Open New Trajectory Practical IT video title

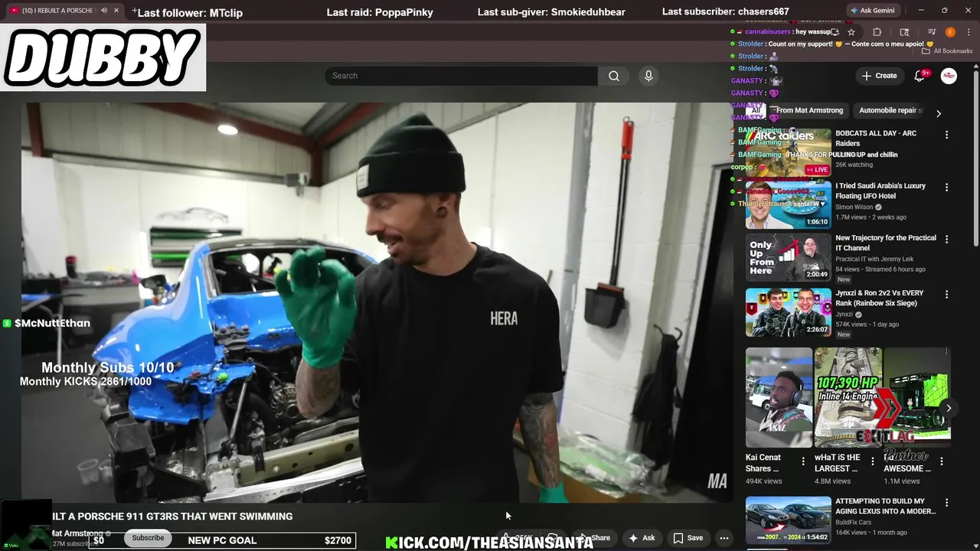(886, 243)
